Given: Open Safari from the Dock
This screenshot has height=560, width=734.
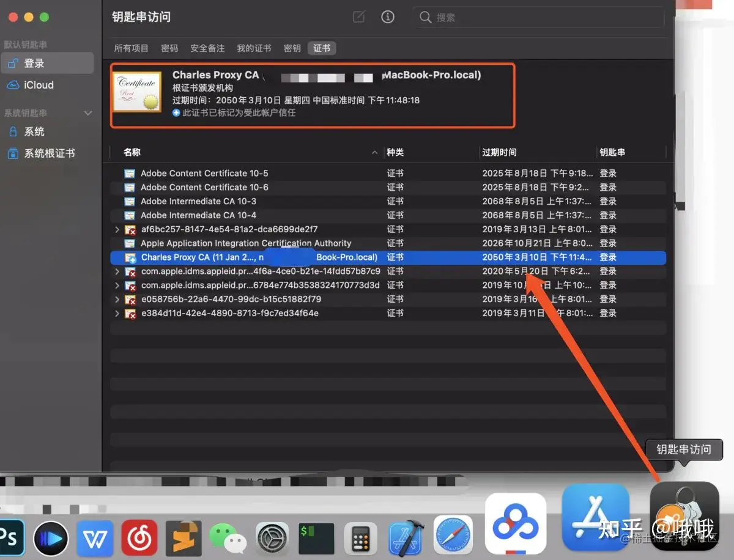Looking at the screenshot, I should tap(453, 536).
